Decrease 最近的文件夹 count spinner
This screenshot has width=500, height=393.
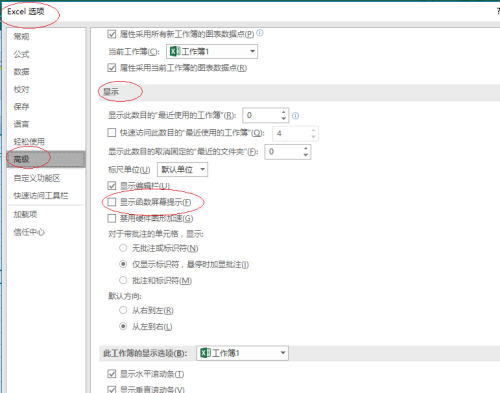[x=306, y=155]
